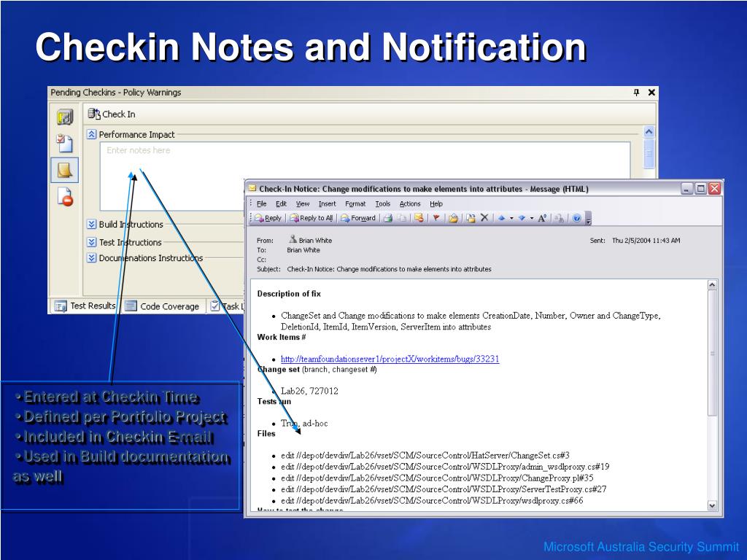Open the Help menu in message window
The width and height of the screenshot is (747, 560).
(436, 204)
